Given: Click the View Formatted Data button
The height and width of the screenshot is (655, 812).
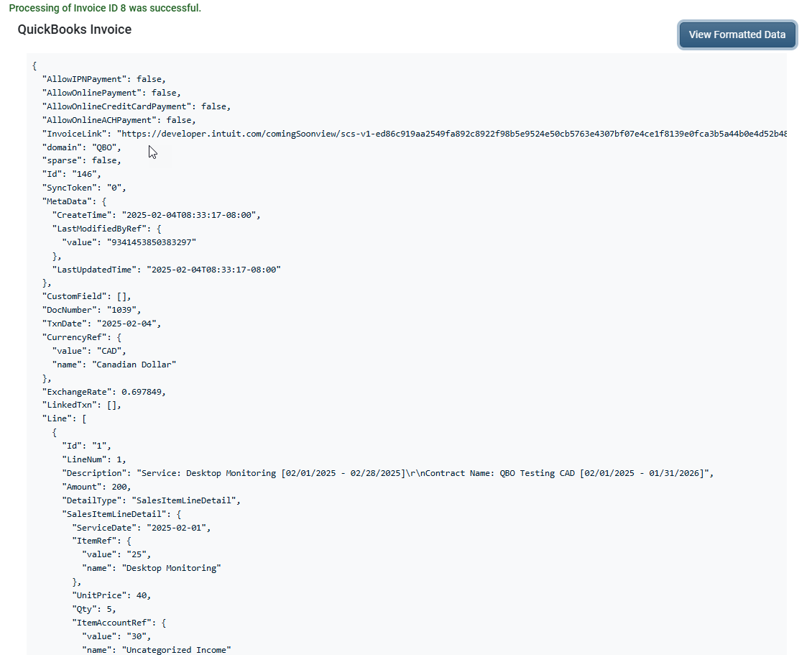Looking at the screenshot, I should 737,35.
